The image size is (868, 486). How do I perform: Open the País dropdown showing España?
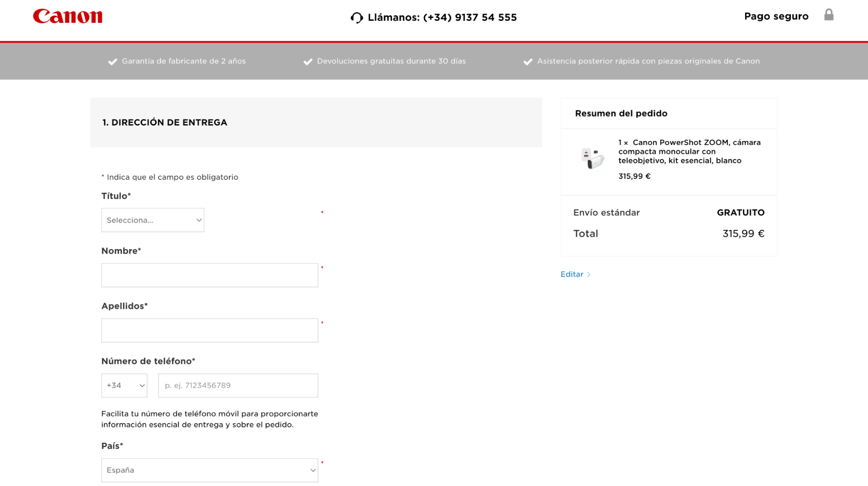pos(209,470)
